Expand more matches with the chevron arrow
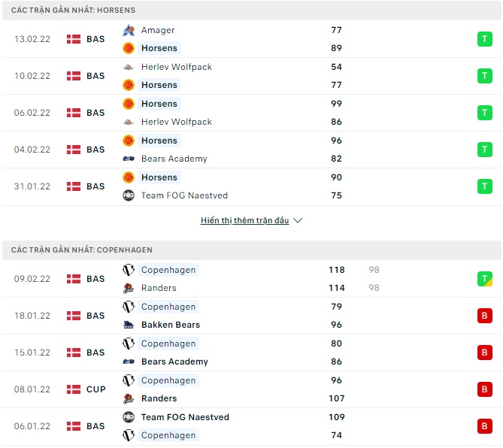The height and width of the screenshot is (448, 503). click(x=298, y=221)
